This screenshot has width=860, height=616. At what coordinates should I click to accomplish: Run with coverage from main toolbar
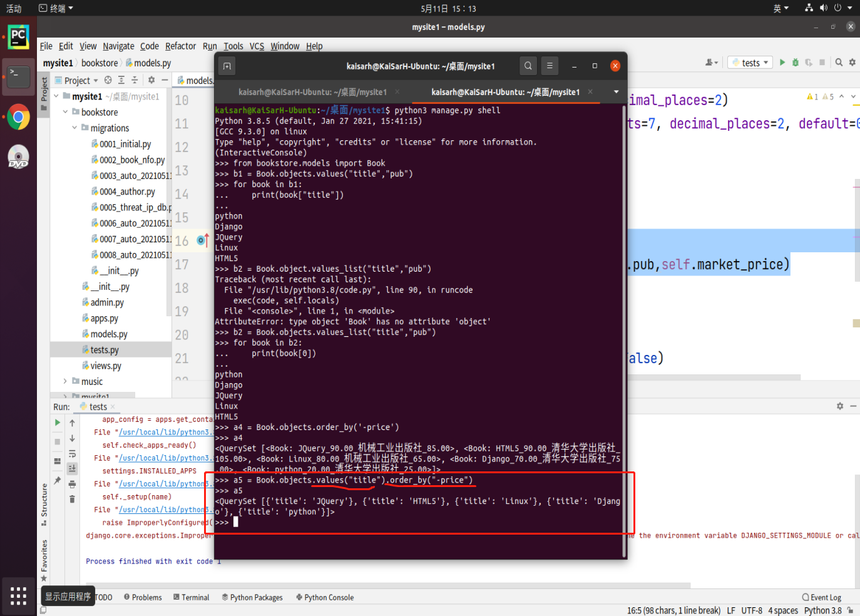point(809,63)
